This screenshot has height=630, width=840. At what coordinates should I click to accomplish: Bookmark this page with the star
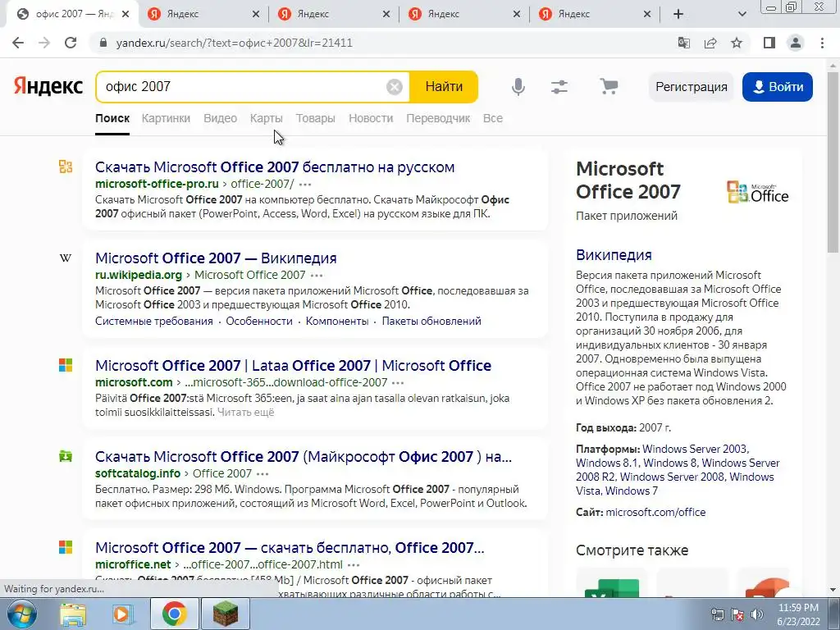737,43
